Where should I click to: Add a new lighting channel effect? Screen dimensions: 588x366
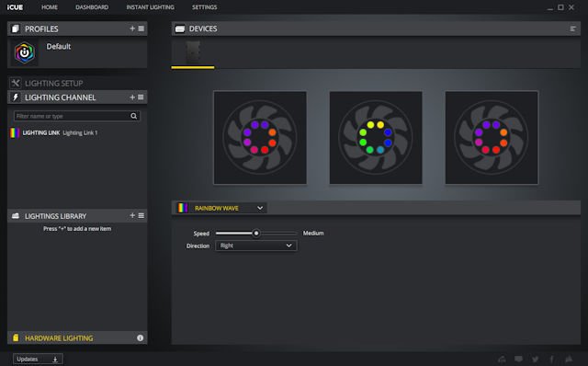tap(132, 97)
